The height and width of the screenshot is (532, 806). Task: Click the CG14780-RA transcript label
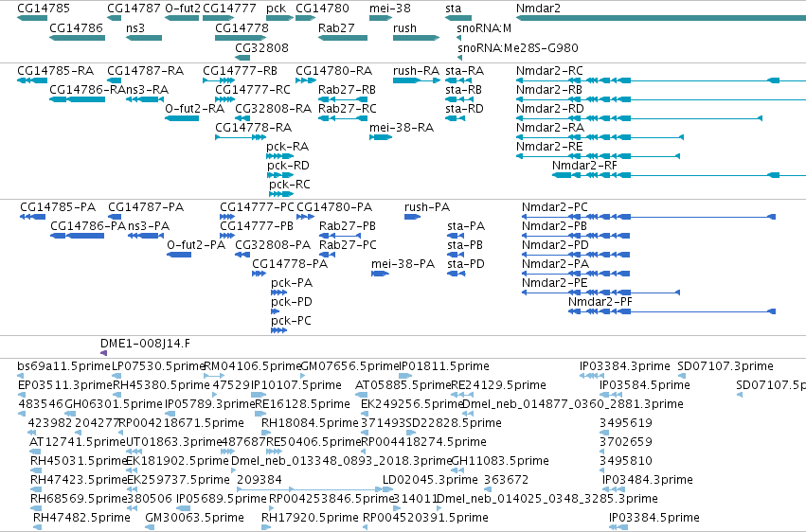pyautogui.click(x=333, y=71)
